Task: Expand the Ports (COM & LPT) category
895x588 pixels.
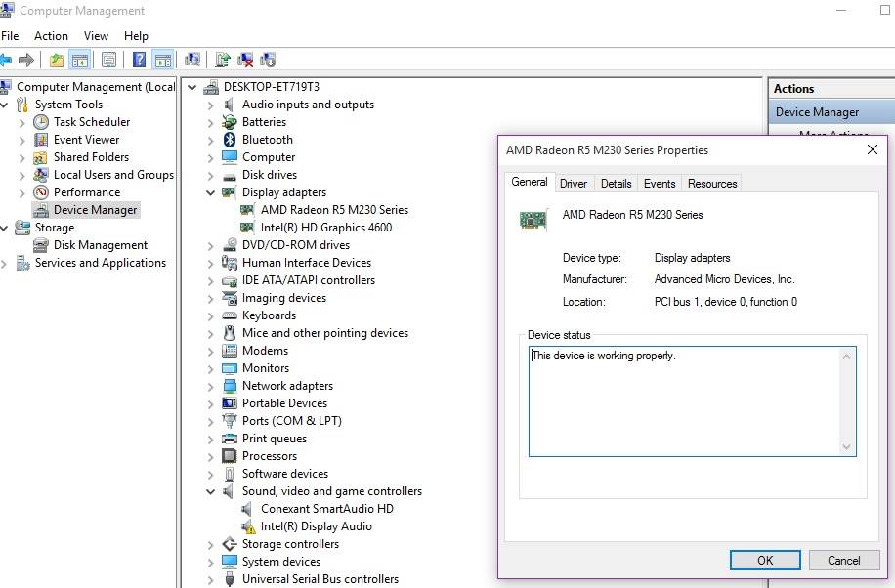Action: click(211, 421)
